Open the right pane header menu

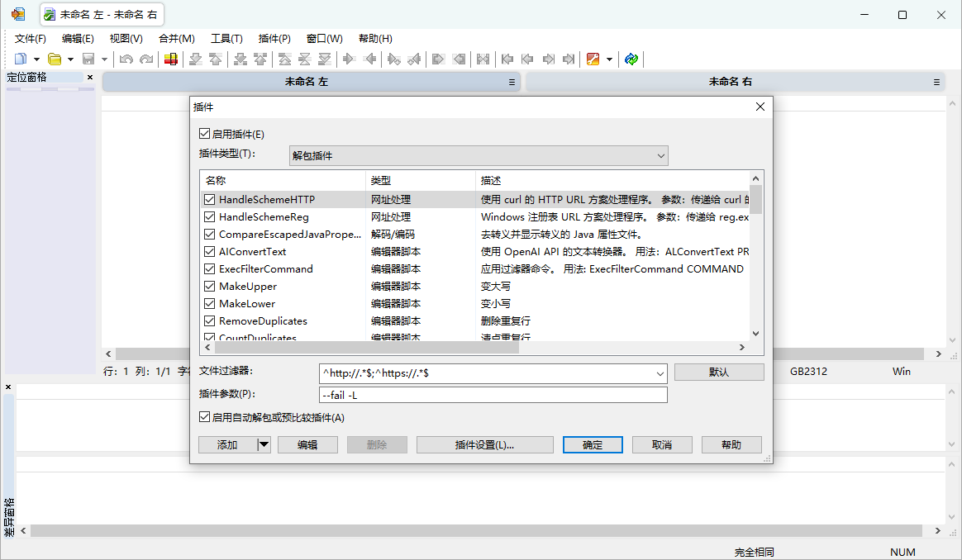pos(936,82)
